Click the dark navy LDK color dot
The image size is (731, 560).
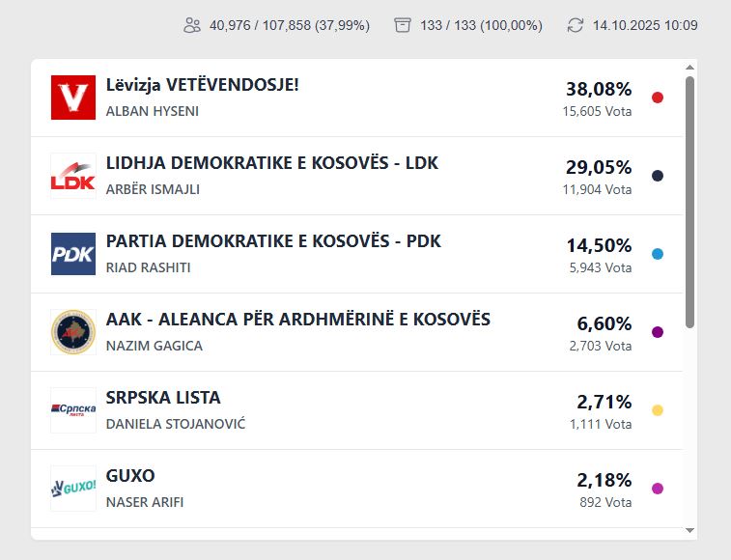point(658,176)
